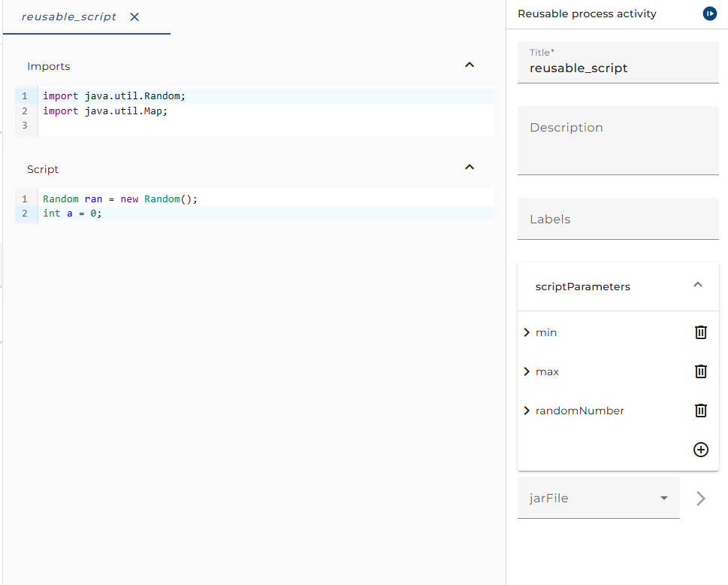
Task: Click the max parameter name
Action: (x=547, y=371)
